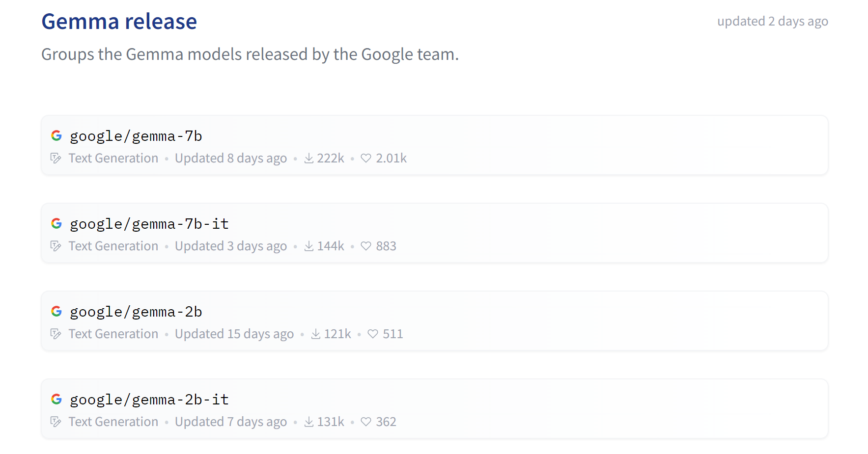Open the google/gemma-2b-it model link

pyautogui.click(x=149, y=400)
